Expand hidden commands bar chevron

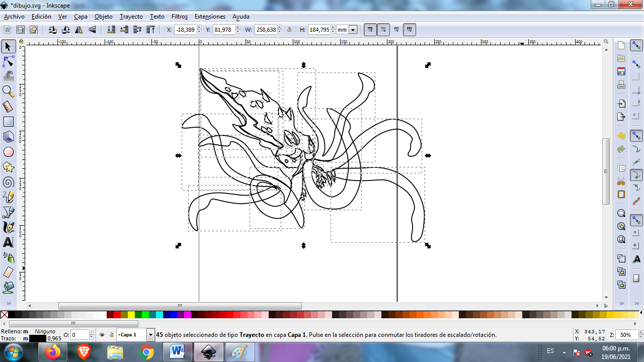click(x=621, y=304)
